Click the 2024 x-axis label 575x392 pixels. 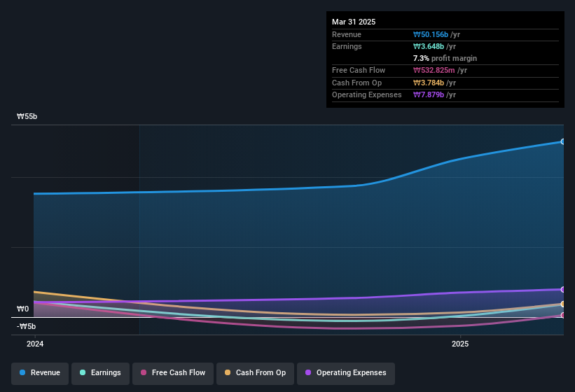click(35, 344)
